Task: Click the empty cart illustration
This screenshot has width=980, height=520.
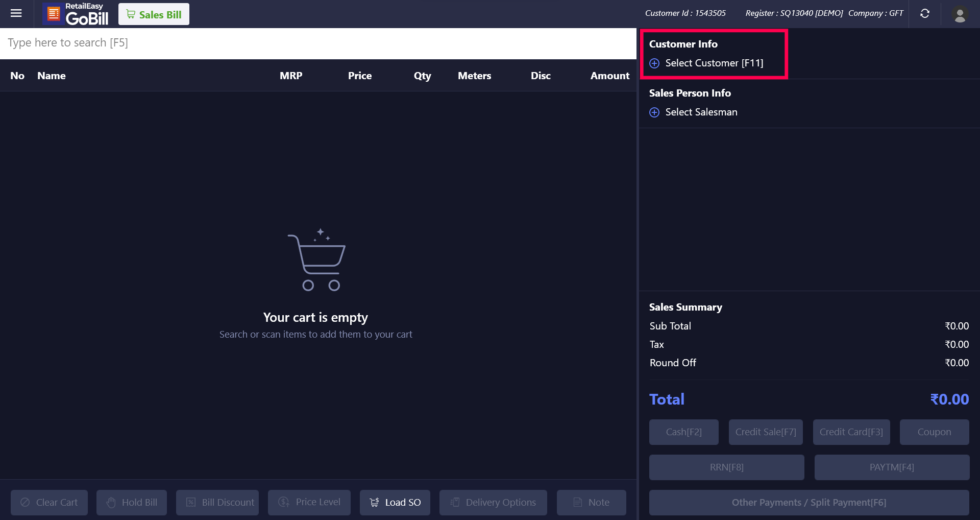Action: click(316, 259)
